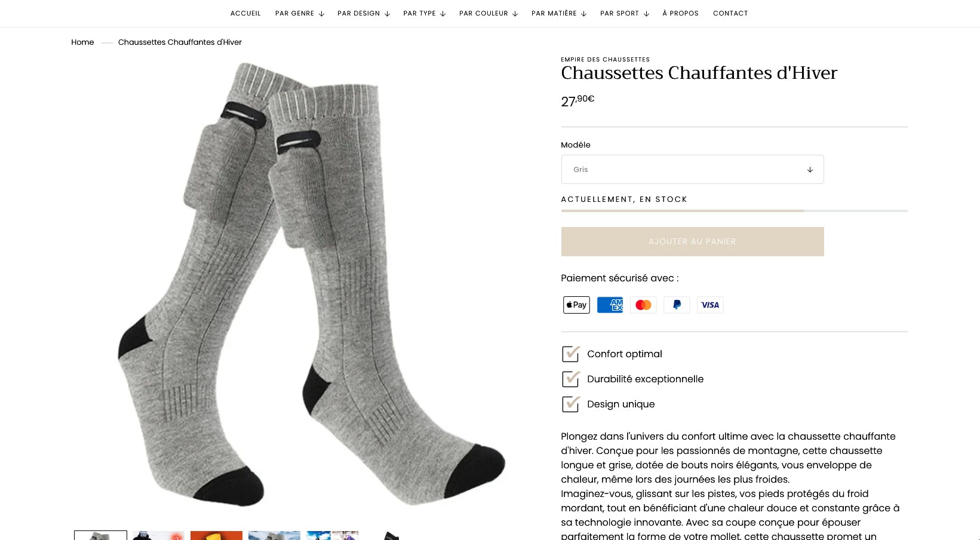Screen dimensions: 980x540
Task: Click the checkmark icon beside Confort optimal
Action: 571,354
